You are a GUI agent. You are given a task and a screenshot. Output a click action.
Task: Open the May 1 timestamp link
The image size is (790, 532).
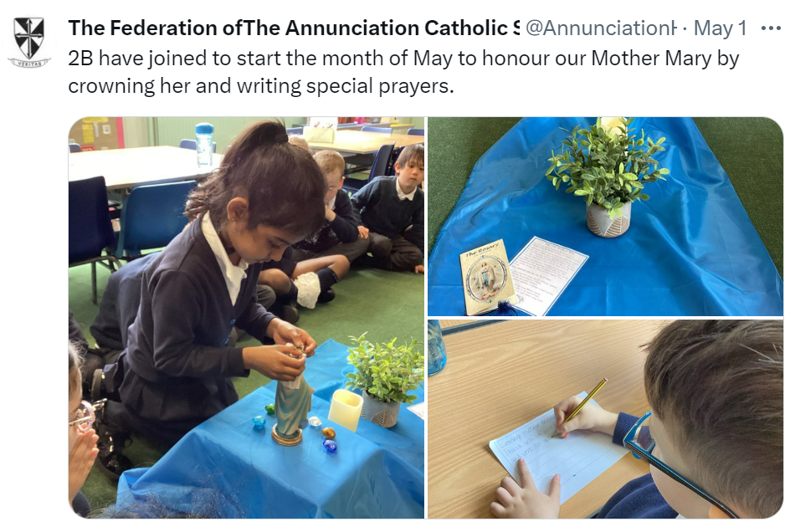pos(720,28)
